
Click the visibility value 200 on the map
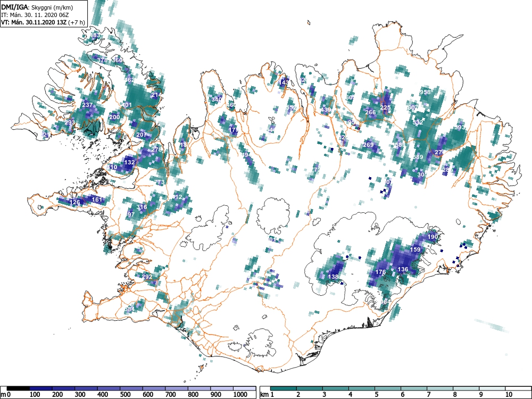(x=115, y=117)
